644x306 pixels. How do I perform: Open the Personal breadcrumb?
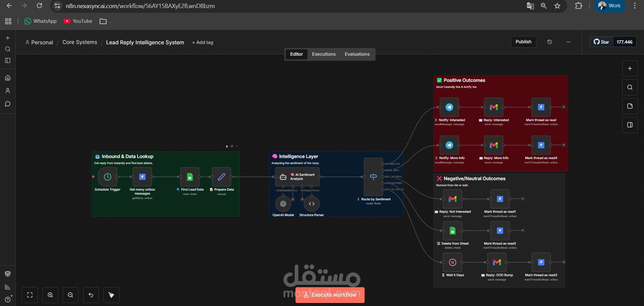39,43
